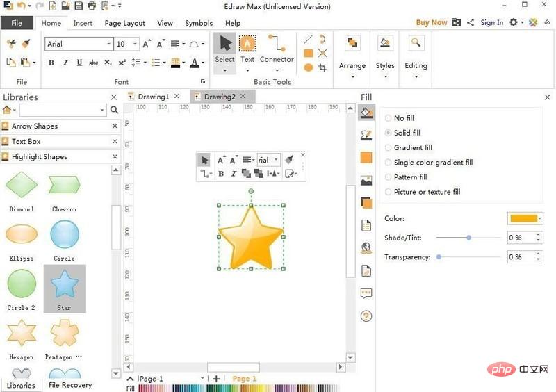Toggle Italic formatting in the ribbon

coord(65,63)
